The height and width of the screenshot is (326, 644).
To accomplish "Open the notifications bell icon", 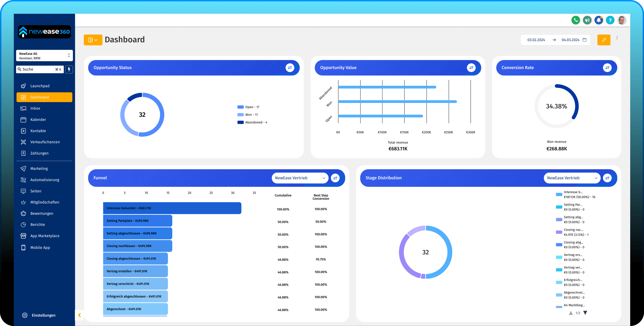I will (598, 20).
